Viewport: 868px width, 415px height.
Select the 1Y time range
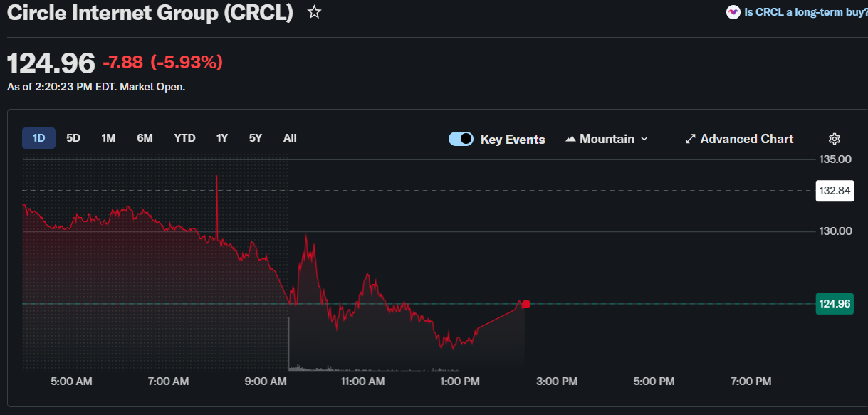[x=221, y=138]
